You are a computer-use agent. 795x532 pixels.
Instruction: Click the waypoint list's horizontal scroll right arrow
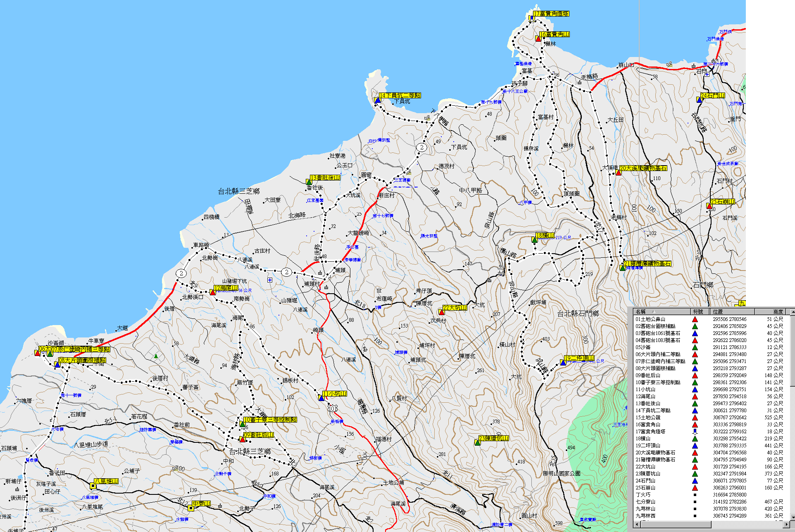pos(786,525)
